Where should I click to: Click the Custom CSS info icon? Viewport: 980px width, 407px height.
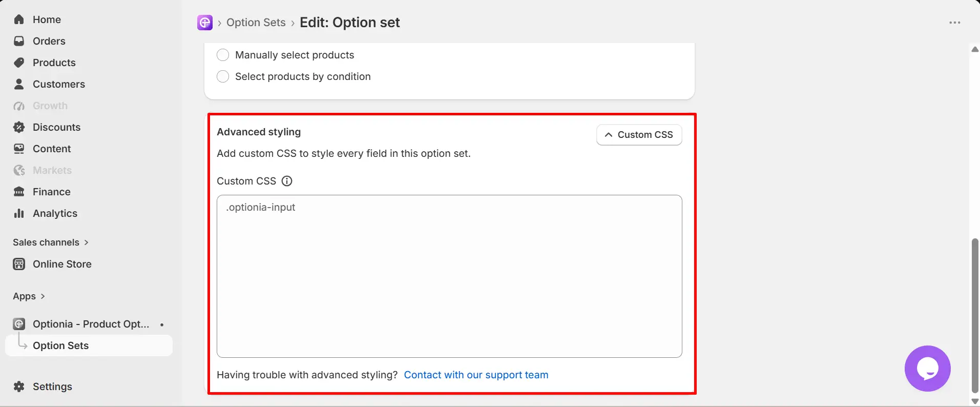click(x=287, y=181)
